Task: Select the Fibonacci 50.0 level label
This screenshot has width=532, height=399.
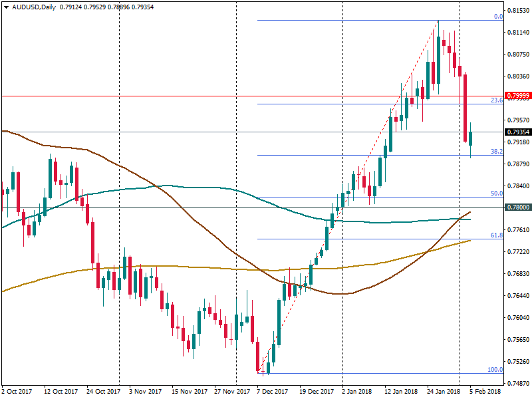Action: pyautogui.click(x=496, y=194)
